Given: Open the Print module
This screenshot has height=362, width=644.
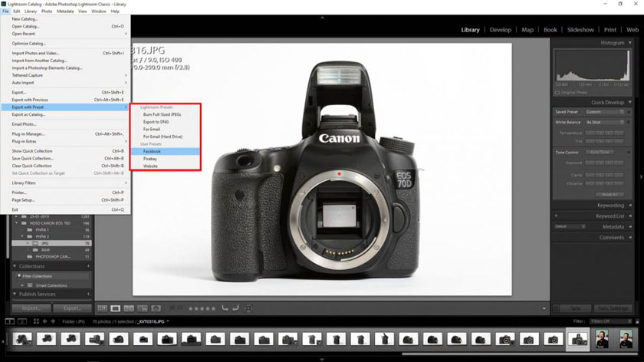Looking at the screenshot, I should pos(610,30).
